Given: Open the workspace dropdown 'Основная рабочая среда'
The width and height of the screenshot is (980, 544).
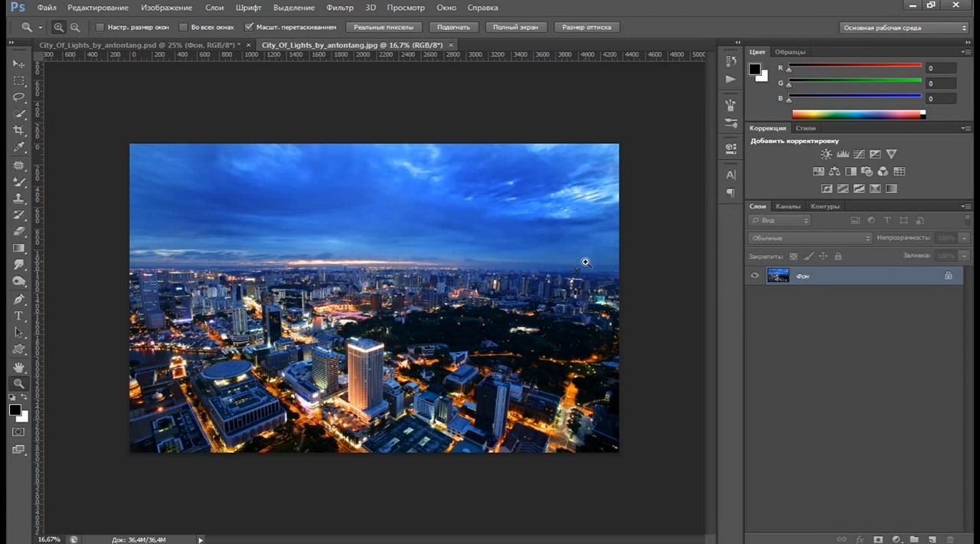Looking at the screenshot, I should click(x=904, y=28).
